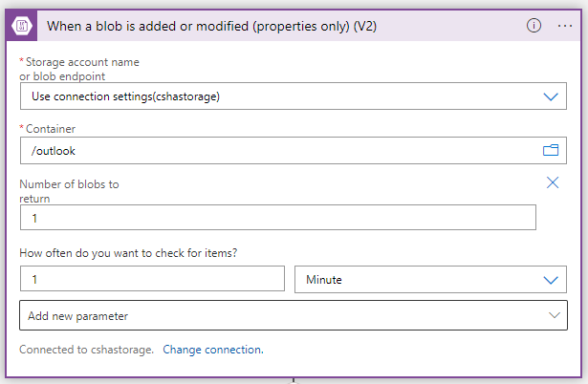Image resolution: width=588 pixels, height=384 pixels.
Task: Open the Add new parameter dropdown
Action: click(x=277, y=315)
